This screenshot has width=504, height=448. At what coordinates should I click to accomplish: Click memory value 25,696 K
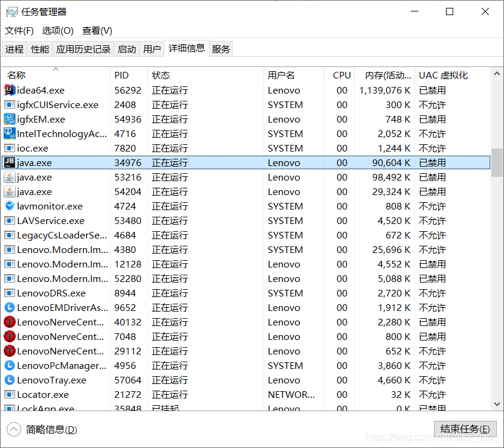(391, 249)
